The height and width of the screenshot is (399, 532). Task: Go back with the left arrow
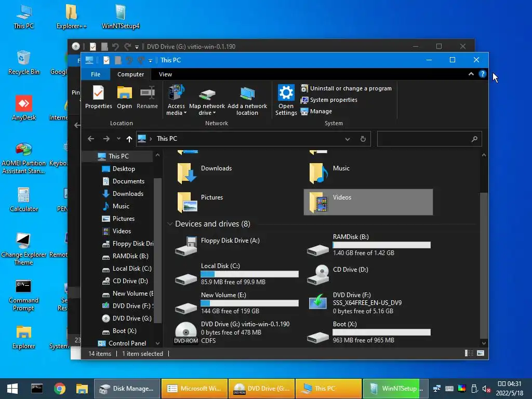pos(91,139)
